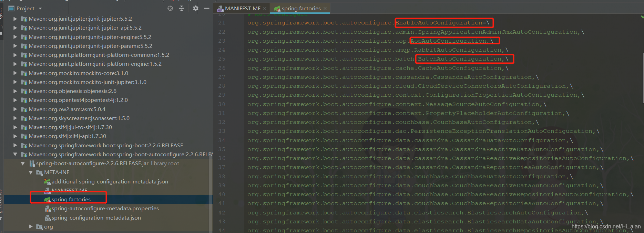Click line number 21 in gutter
Image resolution: width=644 pixels, height=233 pixels.
tap(222, 23)
